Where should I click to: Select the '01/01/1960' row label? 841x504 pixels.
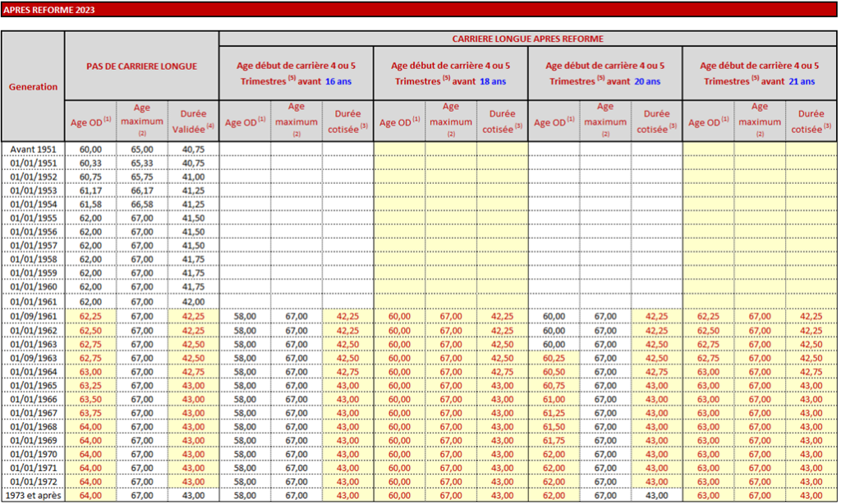[x=33, y=286]
